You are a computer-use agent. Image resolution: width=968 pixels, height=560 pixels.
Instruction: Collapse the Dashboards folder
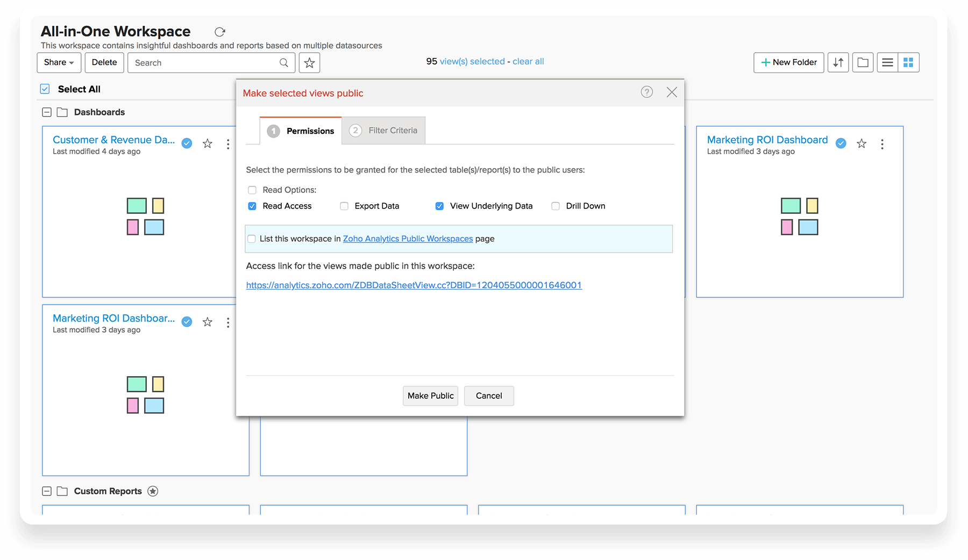[x=47, y=112]
